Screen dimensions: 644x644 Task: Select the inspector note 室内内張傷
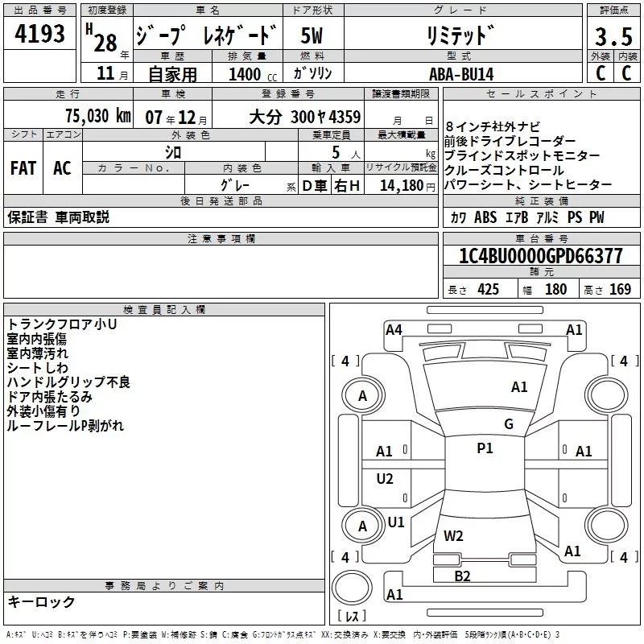[36, 339]
